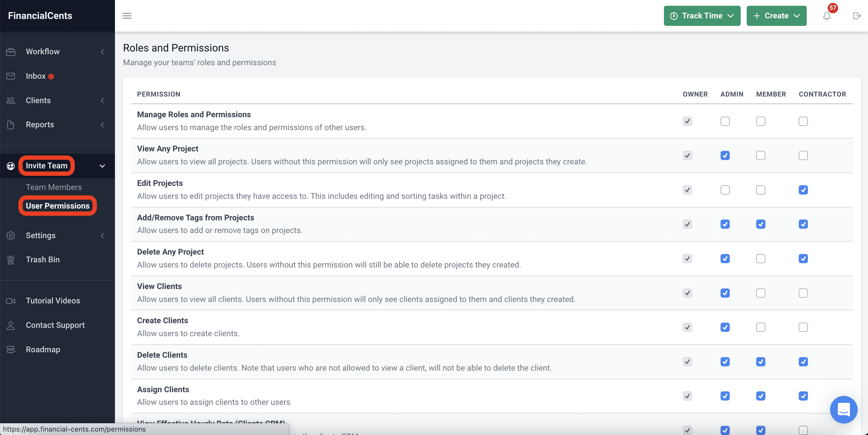Check View Any Project for Contractor
The image size is (868, 435).
(803, 156)
